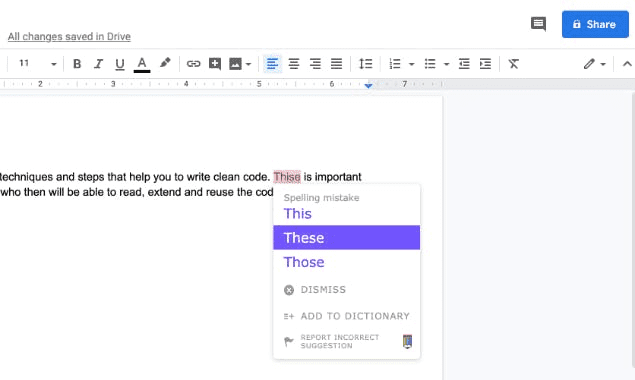
Task: Click ruler at the 5 inch mark
Action: pos(259,84)
